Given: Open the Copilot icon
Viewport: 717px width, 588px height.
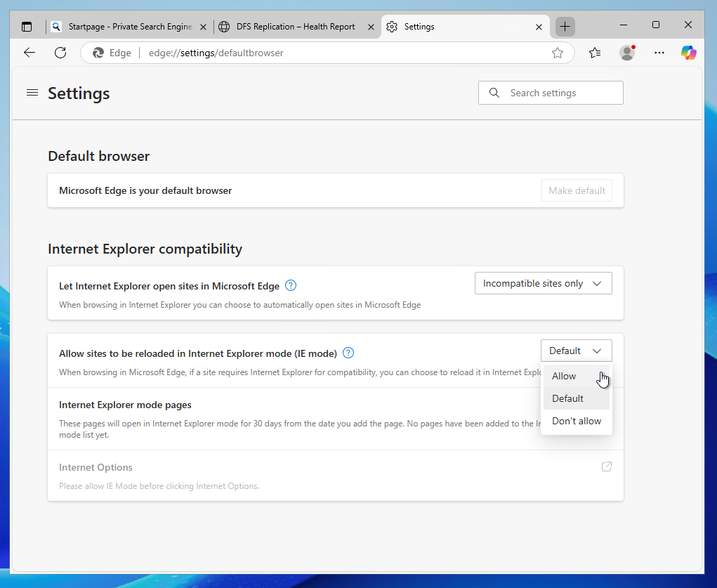Looking at the screenshot, I should 688,53.
